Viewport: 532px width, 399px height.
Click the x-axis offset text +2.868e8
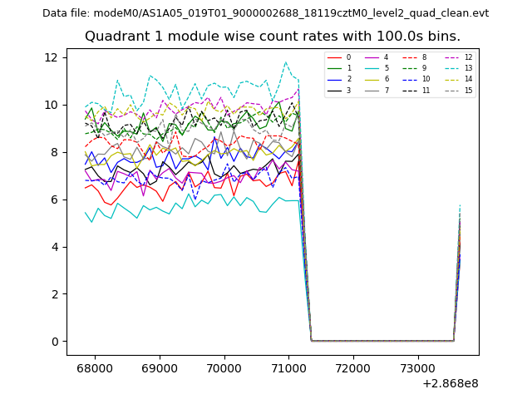(450, 383)
